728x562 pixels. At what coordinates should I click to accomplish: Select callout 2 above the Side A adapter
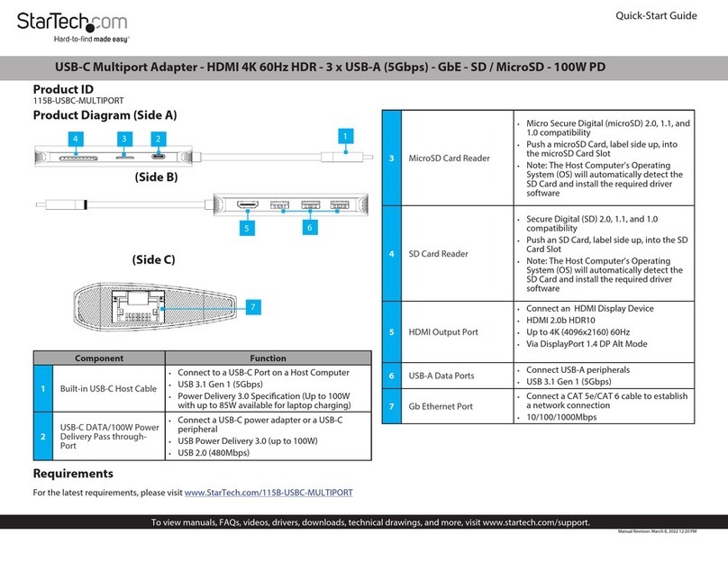159,139
